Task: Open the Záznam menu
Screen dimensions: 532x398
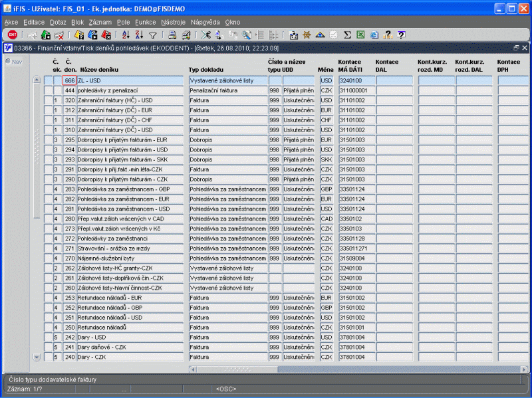Action: [x=100, y=23]
